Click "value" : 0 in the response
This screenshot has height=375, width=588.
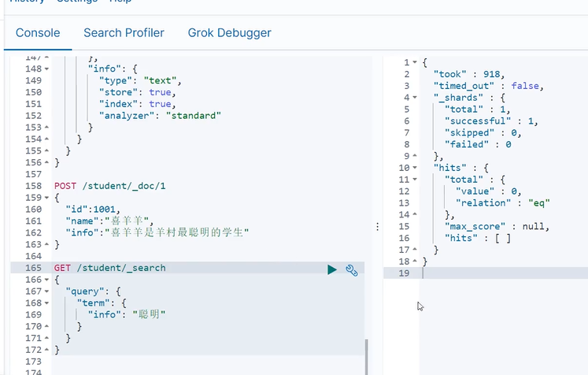pos(489,191)
